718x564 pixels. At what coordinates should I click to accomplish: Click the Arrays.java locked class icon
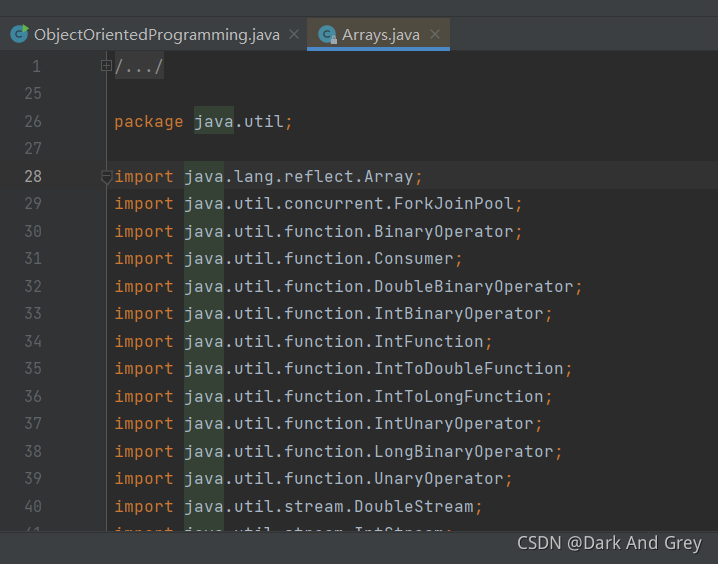pyautogui.click(x=328, y=35)
